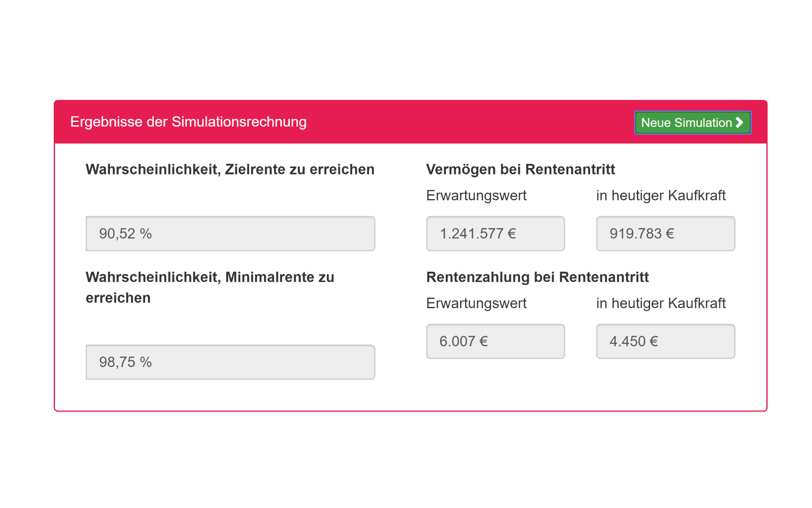Click Erwartungswert label under Rentenzahlung heading
This screenshot has width=812, height=508.
476,304
